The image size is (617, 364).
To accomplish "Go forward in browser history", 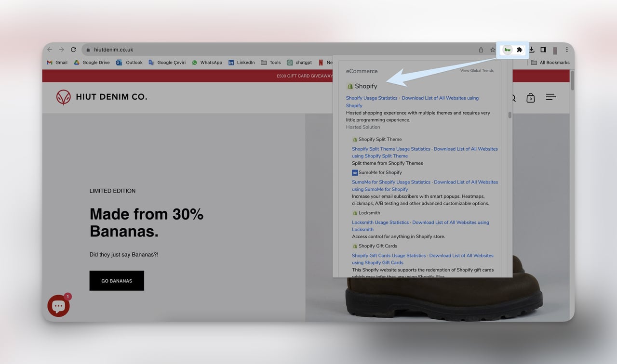I will (61, 50).
